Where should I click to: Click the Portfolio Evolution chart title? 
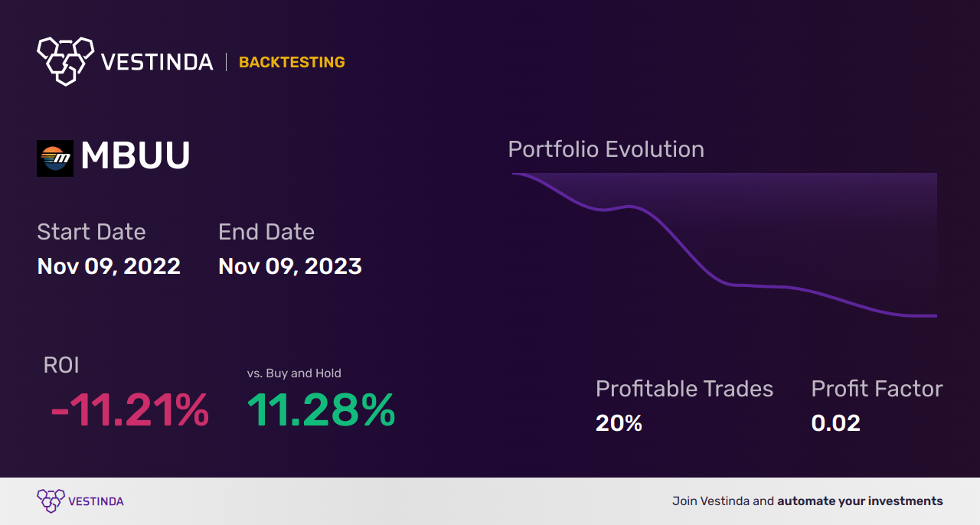click(606, 149)
